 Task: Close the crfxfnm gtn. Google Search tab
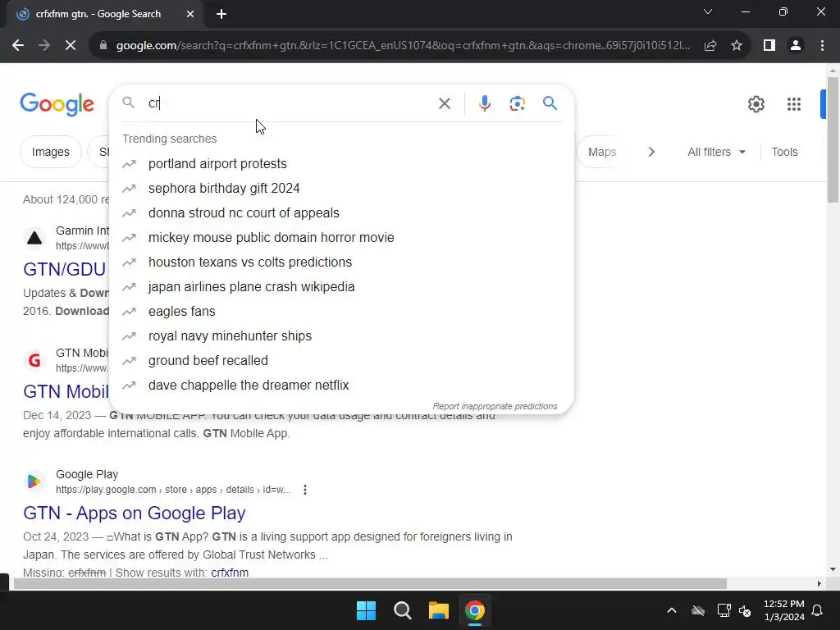coord(190,14)
